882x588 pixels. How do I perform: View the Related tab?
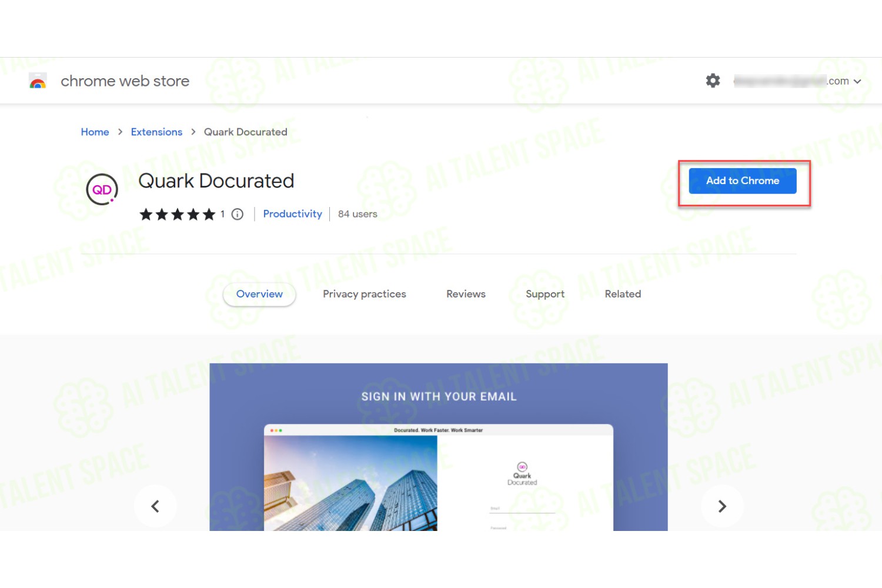(x=623, y=294)
